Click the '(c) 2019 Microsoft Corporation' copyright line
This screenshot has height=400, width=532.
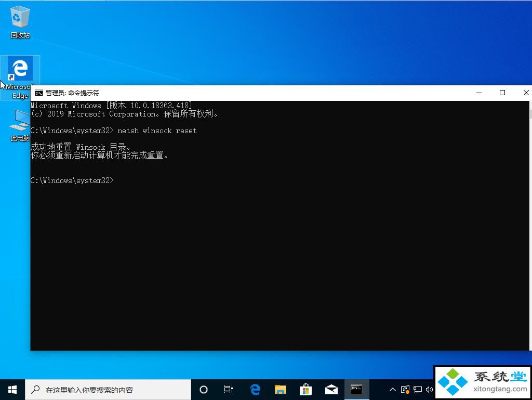[124, 114]
